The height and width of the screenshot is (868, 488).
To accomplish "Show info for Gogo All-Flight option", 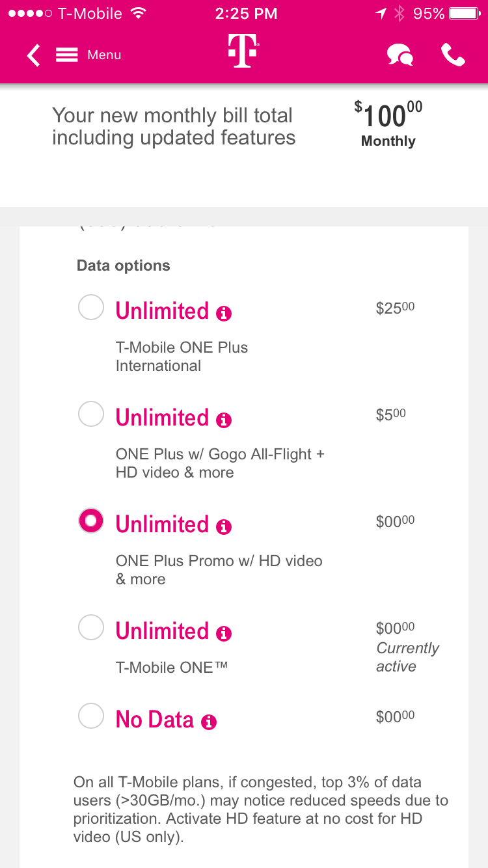I will tap(223, 420).
